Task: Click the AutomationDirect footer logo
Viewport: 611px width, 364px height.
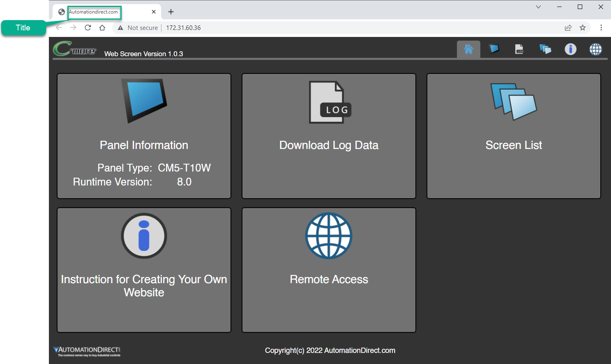Action: [87, 351]
